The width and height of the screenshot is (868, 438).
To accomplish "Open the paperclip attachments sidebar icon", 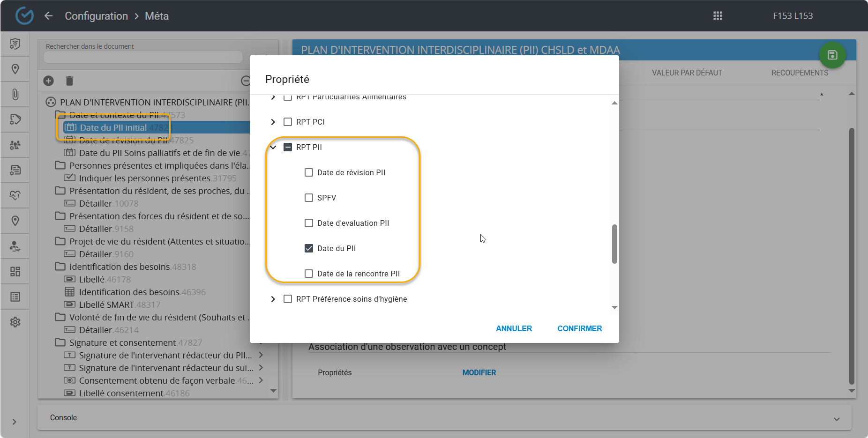I will [x=15, y=95].
